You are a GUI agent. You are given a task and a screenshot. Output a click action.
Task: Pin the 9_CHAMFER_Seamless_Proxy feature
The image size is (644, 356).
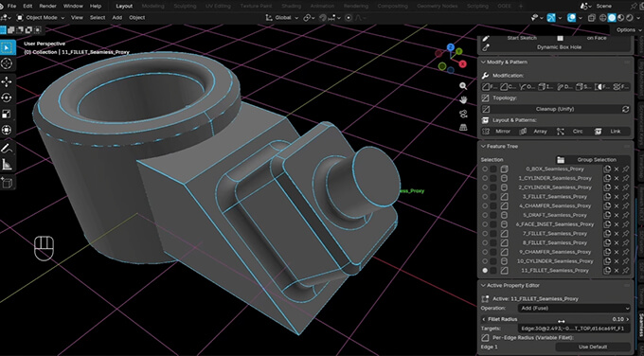pos(625,252)
